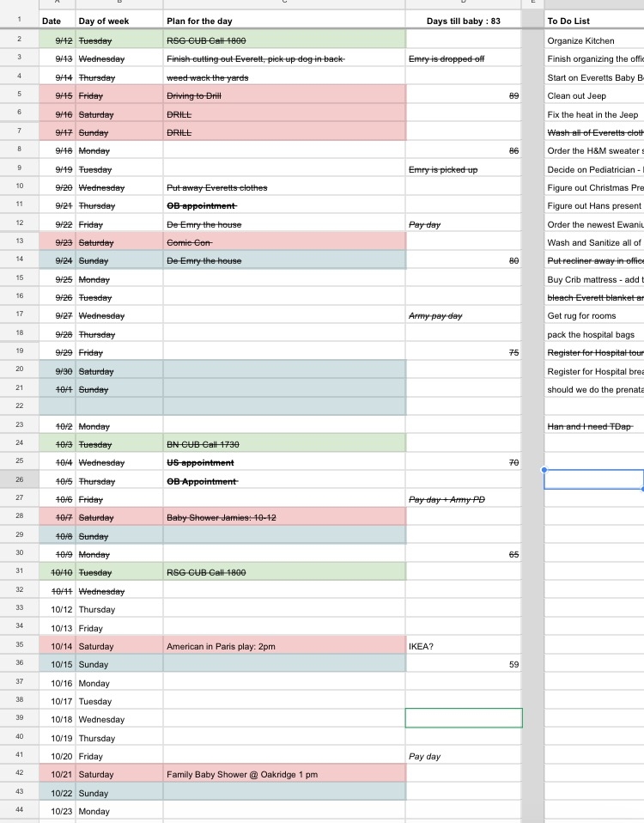This screenshot has width=644, height=823.
Task: Select the 'Days till baby : 83' header cell
Action: [x=464, y=21]
